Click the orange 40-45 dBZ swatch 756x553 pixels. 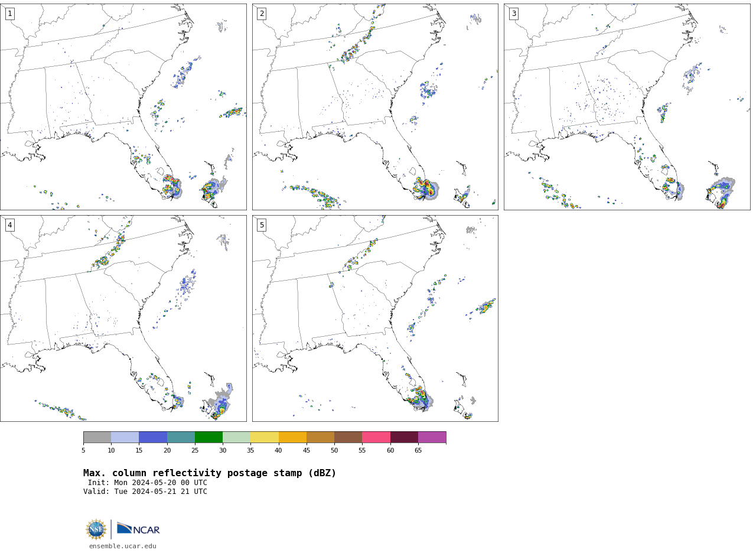click(x=292, y=437)
